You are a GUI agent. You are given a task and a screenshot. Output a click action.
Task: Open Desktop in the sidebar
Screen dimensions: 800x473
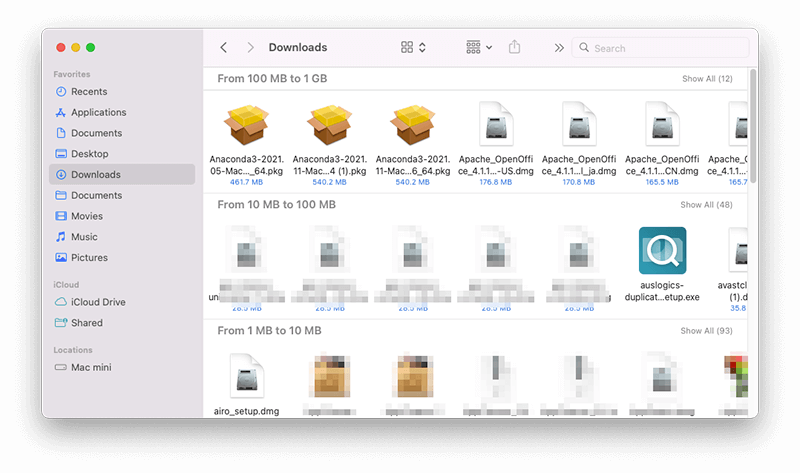pyautogui.click(x=122, y=154)
